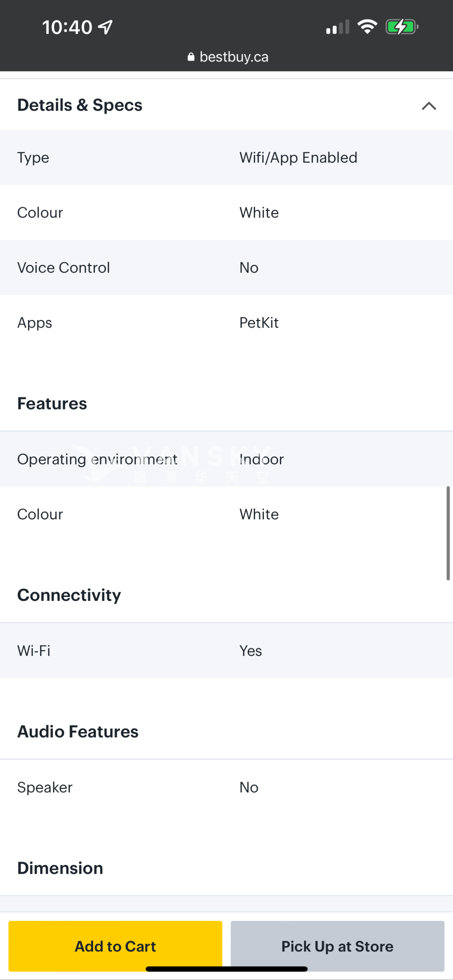Tap the cellular signal bars icon

337,27
